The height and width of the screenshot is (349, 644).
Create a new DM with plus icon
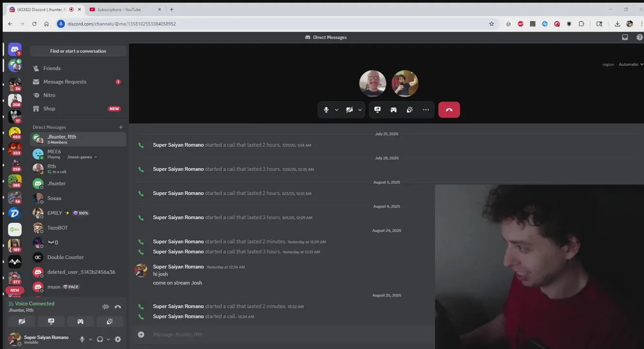point(121,127)
